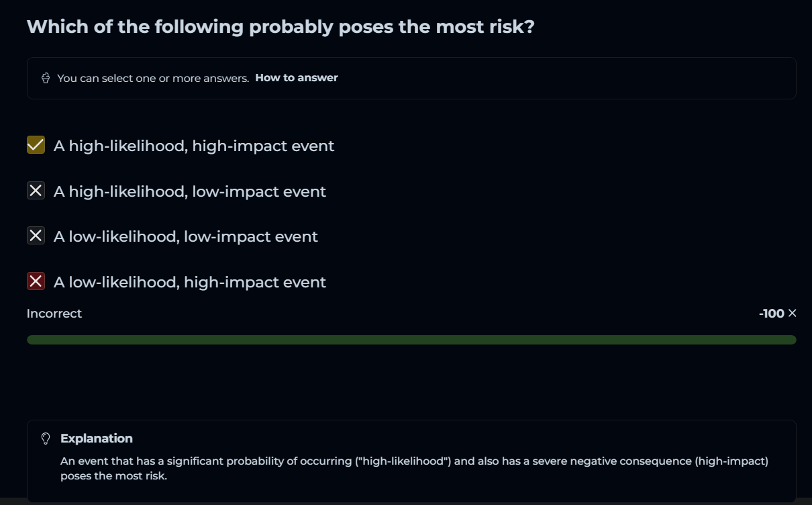This screenshot has width=812, height=505.
Task: Toggle the high-likelihood, low-impact event checkbox
Action: [x=36, y=191]
